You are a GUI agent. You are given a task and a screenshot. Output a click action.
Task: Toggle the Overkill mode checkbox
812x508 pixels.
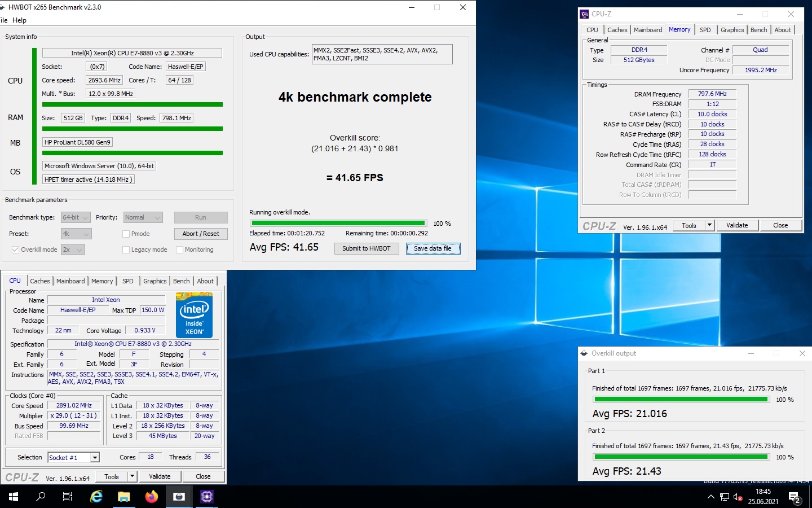pos(16,249)
